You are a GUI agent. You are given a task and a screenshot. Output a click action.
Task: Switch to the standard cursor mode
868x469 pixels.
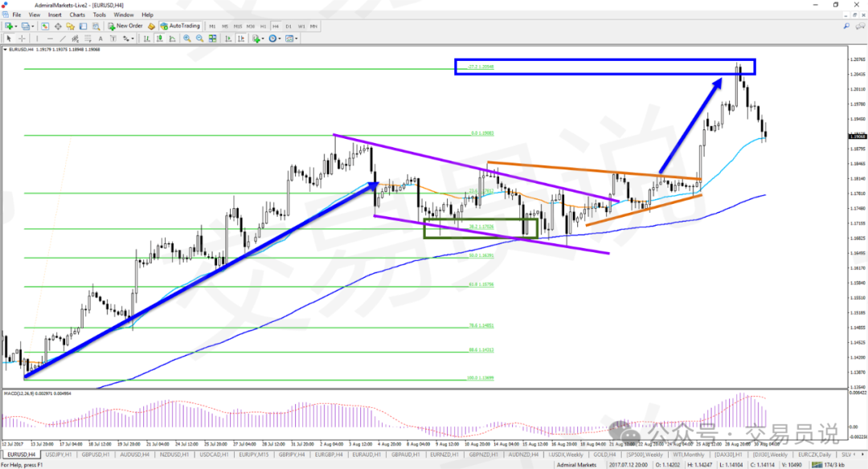click(9, 39)
